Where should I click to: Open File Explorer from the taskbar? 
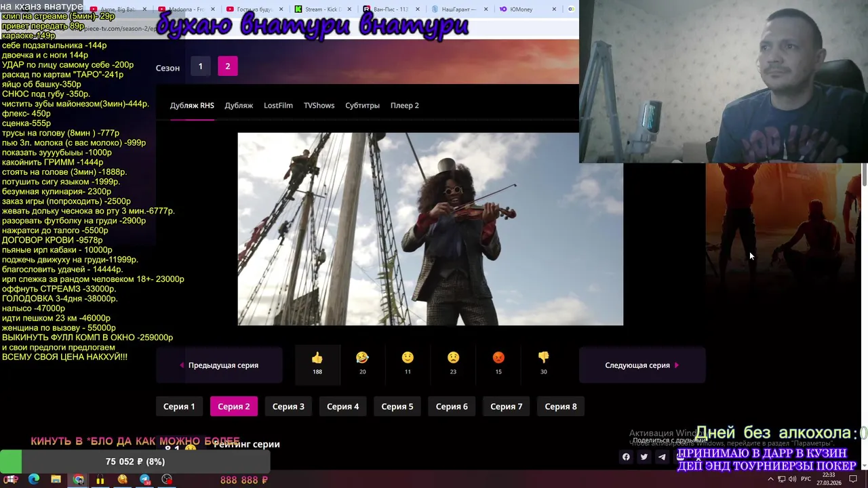[56, 480]
